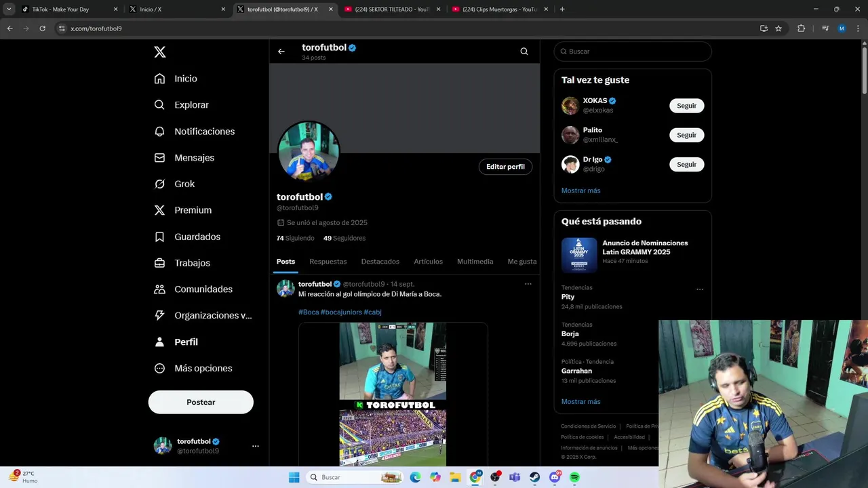Open 49 Seguidores list
The width and height of the screenshot is (868, 488).
coord(344,238)
